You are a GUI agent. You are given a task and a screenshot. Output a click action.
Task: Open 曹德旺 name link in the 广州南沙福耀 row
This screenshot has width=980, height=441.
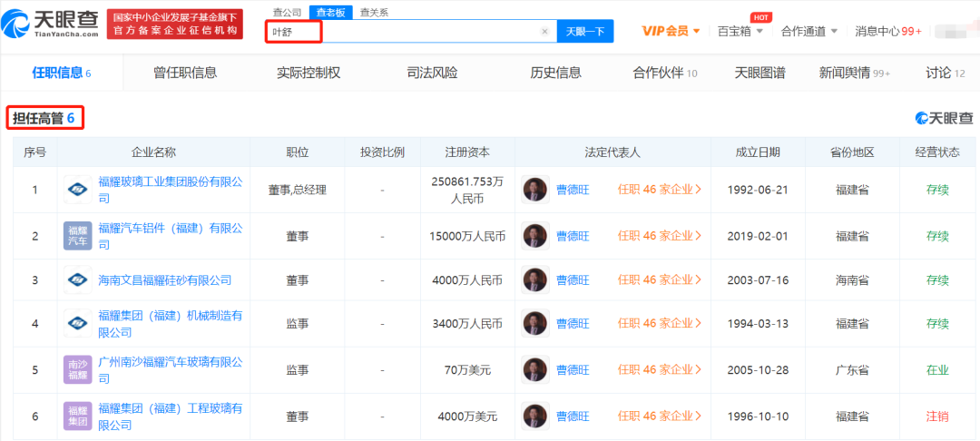click(573, 370)
